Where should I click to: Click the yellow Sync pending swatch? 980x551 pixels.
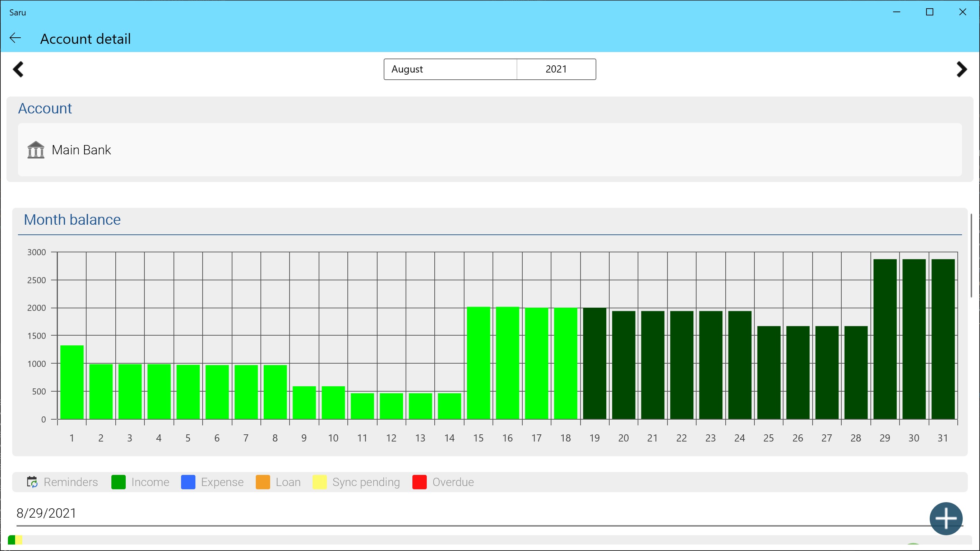pyautogui.click(x=320, y=482)
